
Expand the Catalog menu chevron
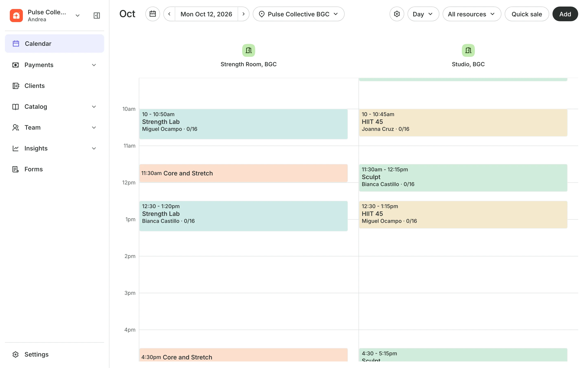click(94, 107)
